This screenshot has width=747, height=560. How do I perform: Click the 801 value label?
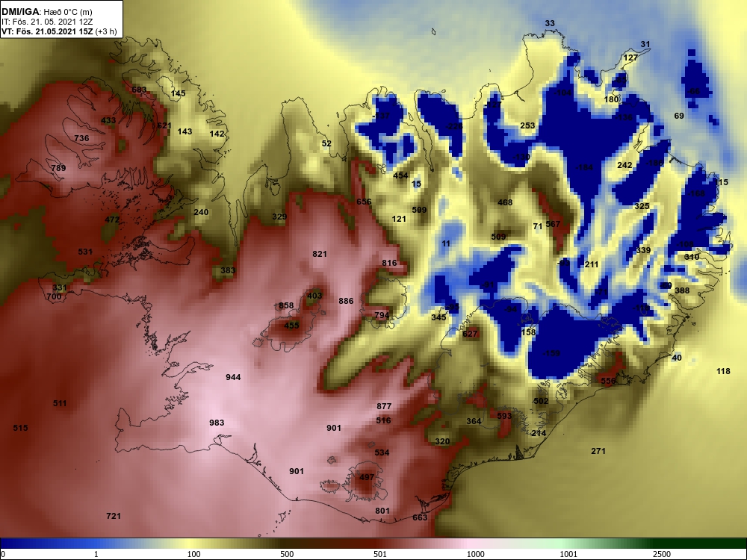[x=382, y=511]
